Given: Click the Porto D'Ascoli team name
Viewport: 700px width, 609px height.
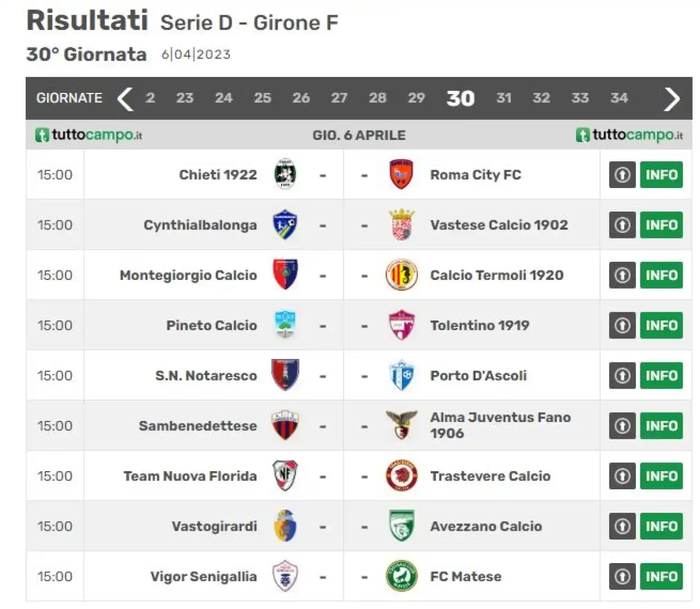Looking at the screenshot, I should point(479,376).
